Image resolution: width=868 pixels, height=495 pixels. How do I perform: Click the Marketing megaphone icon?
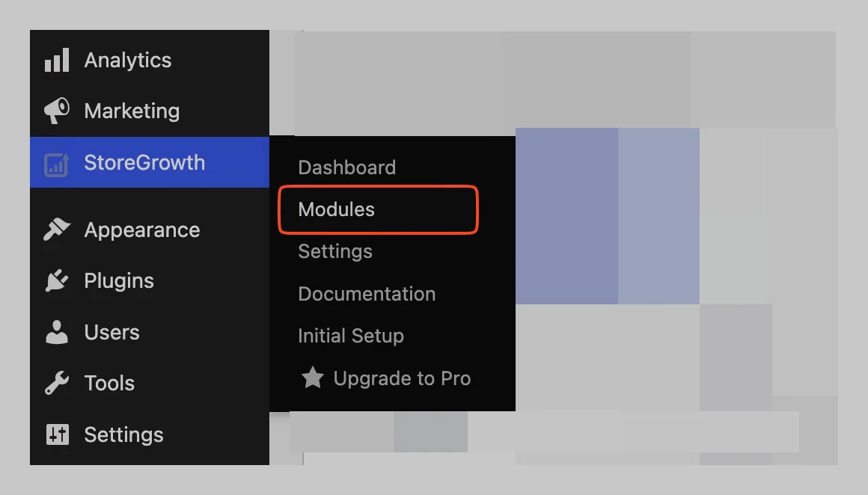pyautogui.click(x=57, y=111)
